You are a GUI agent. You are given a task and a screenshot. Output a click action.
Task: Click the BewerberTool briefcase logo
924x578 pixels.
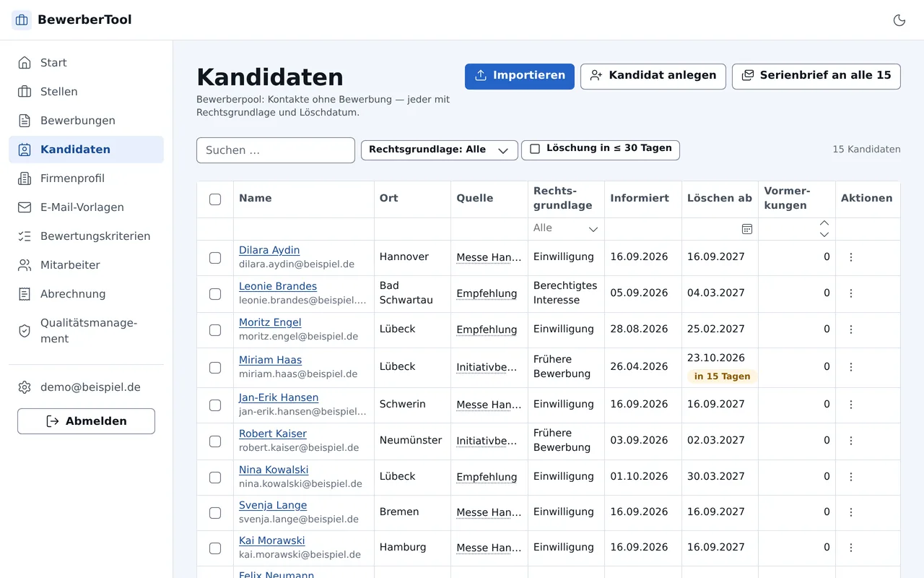(x=22, y=20)
